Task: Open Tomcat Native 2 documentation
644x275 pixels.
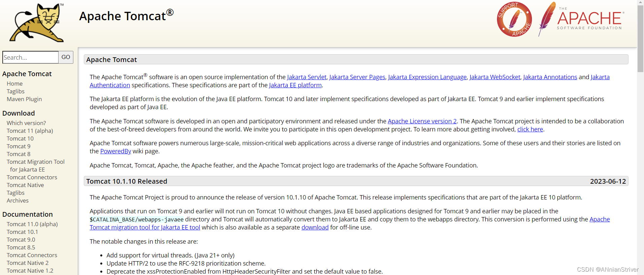Action: click(x=28, y=263)
